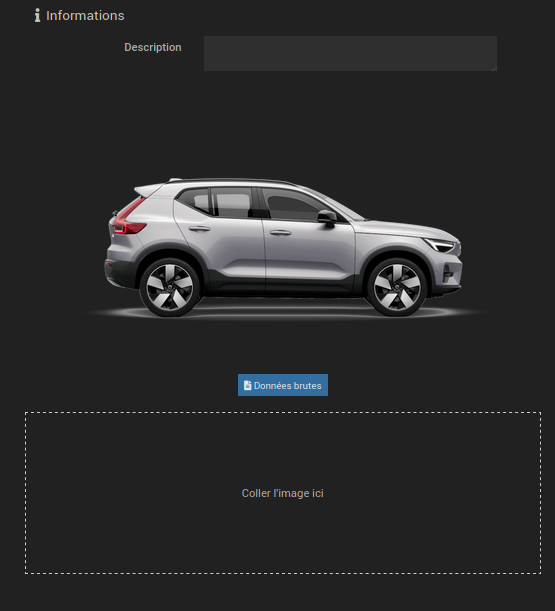
Task: Click the car's rear door handle
Action: point(200,229)
